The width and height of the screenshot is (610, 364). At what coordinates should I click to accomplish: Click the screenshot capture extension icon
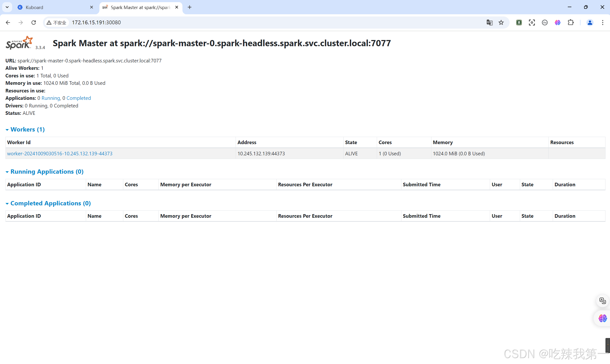point(532,23)
